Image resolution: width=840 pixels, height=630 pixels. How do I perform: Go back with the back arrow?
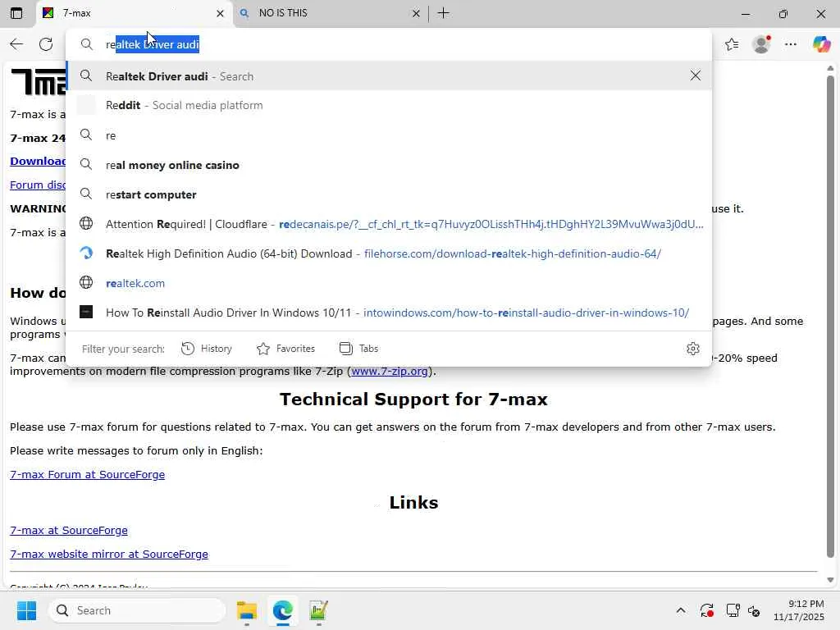click(16, 44)
